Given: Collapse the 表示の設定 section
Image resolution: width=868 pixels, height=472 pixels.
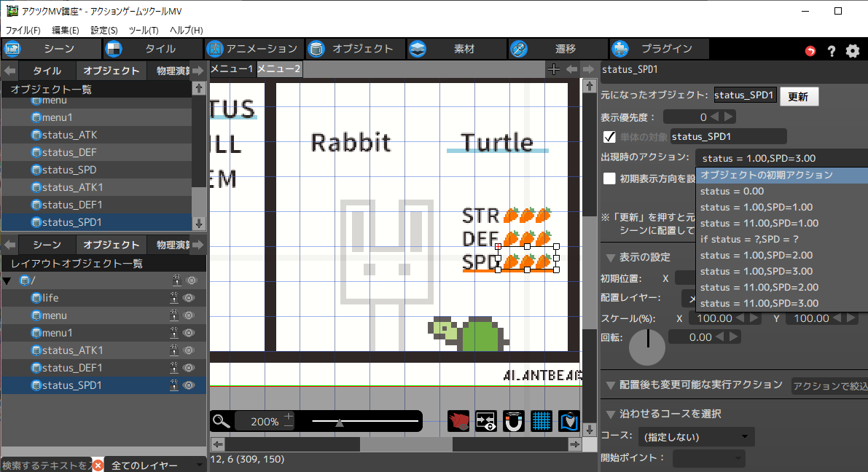Looking at the screenshot, I should tap(610, 257).
